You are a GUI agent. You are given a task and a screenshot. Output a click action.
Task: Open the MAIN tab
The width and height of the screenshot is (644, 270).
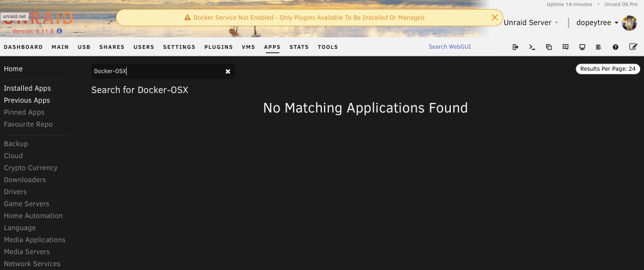[x=61, y=47]
